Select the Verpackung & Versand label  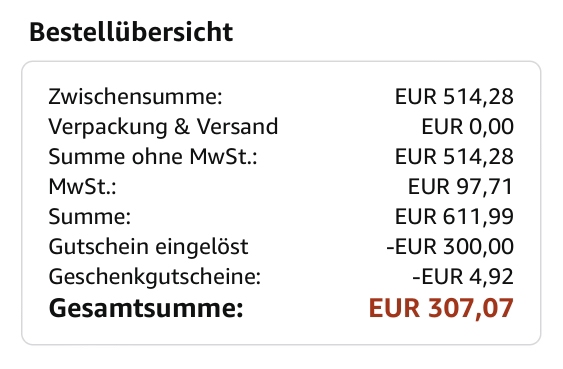163,127
